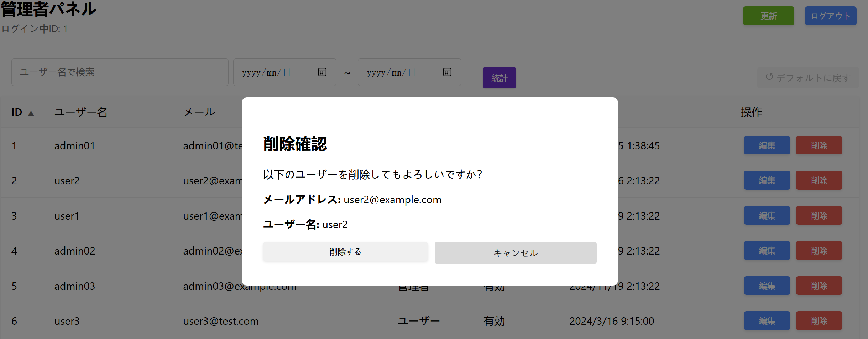Click 削除 button for user2 row

click(819, 180)
